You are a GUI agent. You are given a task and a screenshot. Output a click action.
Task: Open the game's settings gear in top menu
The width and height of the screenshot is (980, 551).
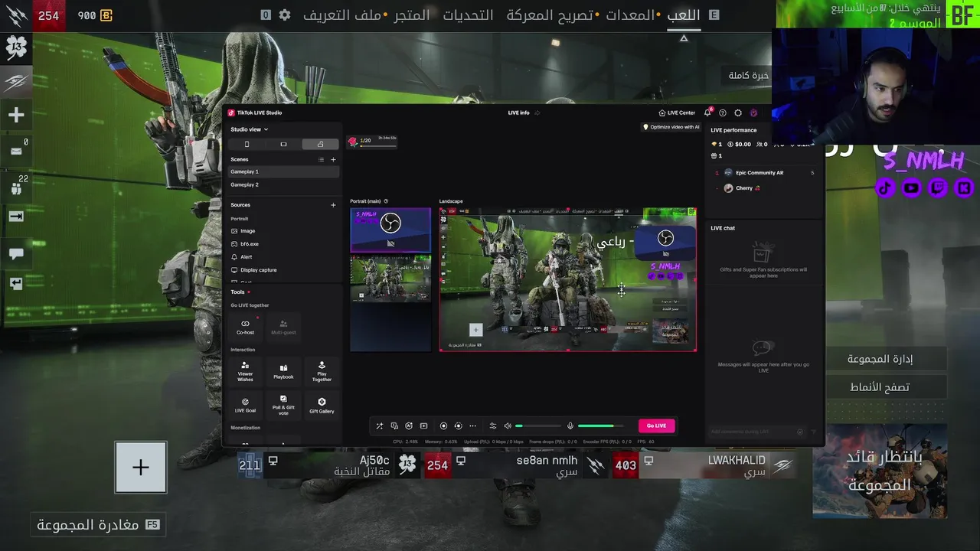[x=285, y=15]
